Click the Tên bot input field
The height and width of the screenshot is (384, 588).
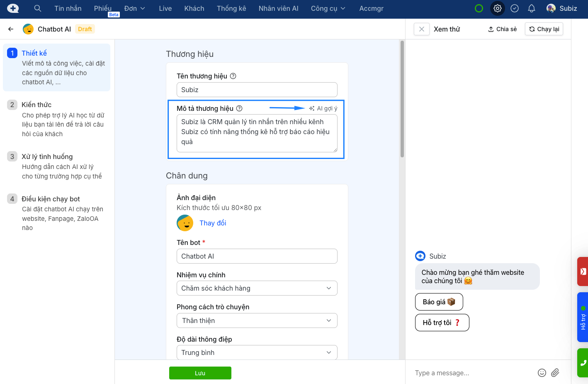pyautogui.click(x=257, y=256)
